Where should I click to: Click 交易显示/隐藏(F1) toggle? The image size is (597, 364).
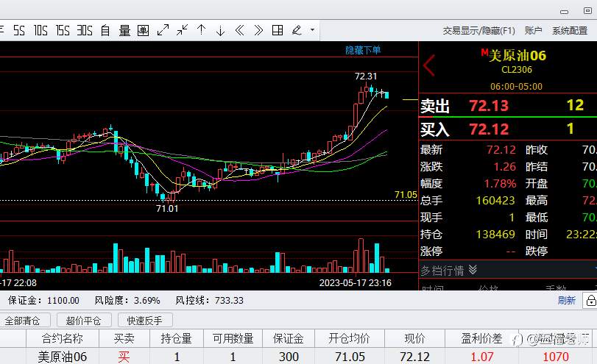click(478, 30)
